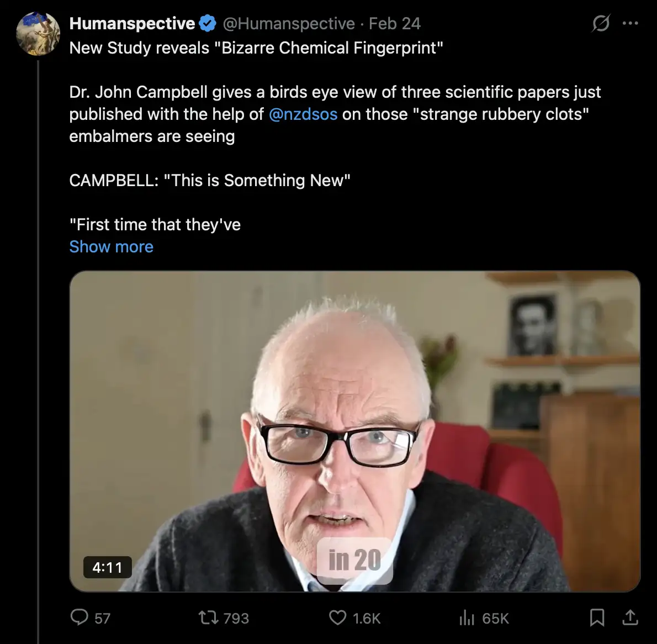
Task: Click the "in 20" video caption overlay
Action: [x=354, y=560]
